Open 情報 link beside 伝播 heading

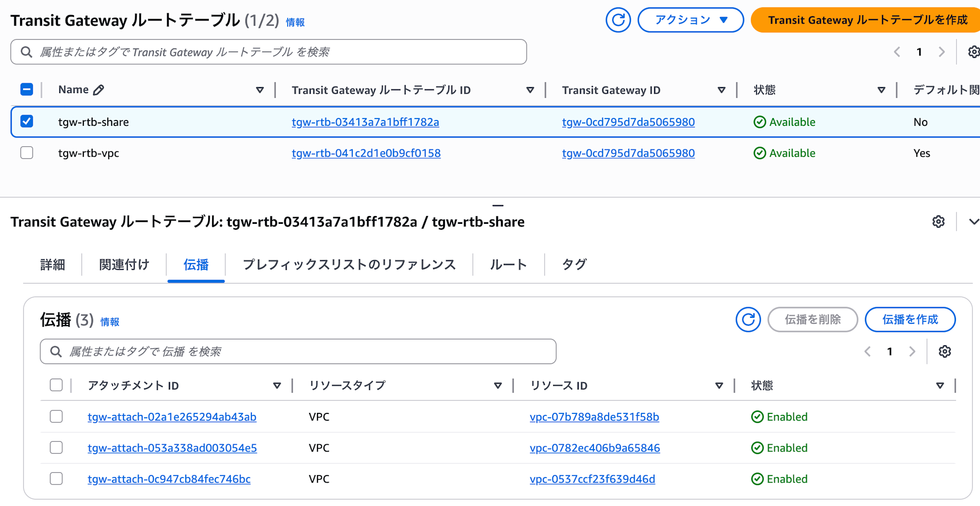coord(110,322)
